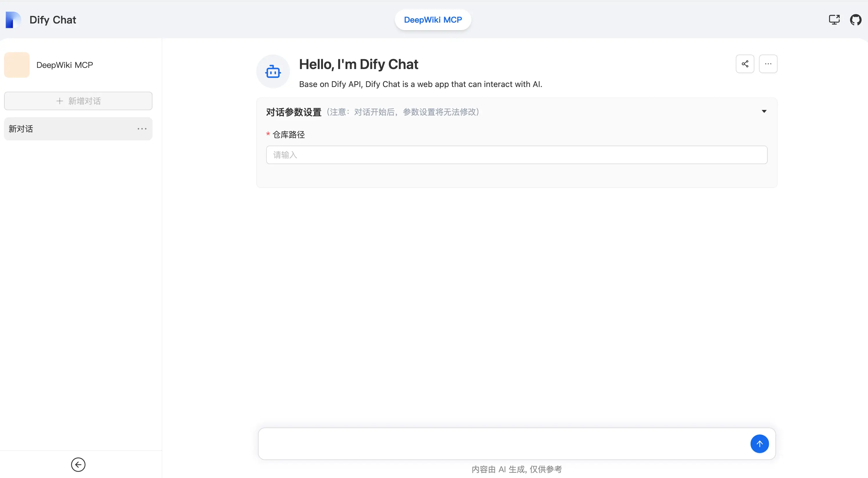Click the share icon button
Screen dimensions: 868x478
[x=745, y=64]
